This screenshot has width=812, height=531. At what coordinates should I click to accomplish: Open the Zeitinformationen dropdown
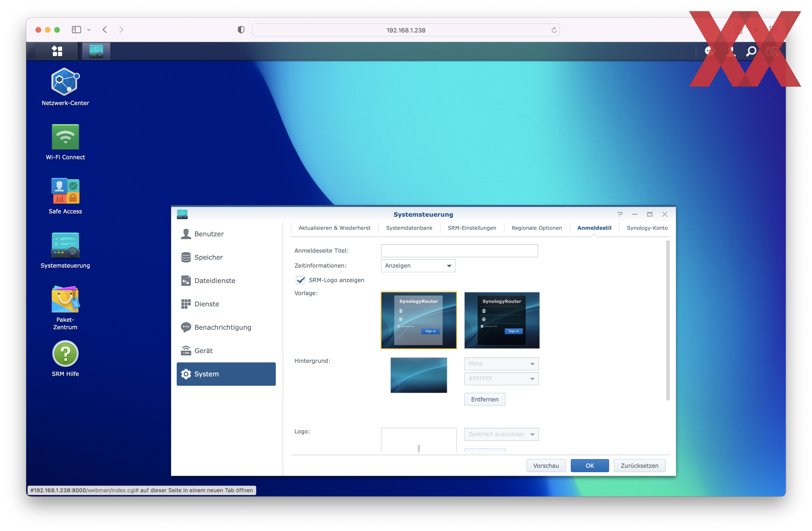point(418,265)
